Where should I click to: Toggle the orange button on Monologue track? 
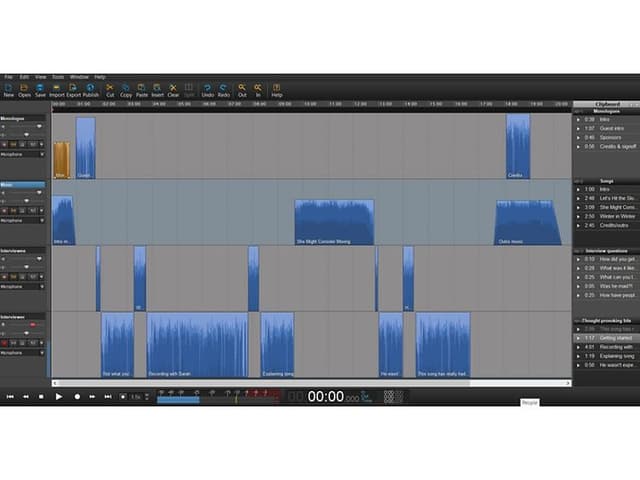point(13,144)
